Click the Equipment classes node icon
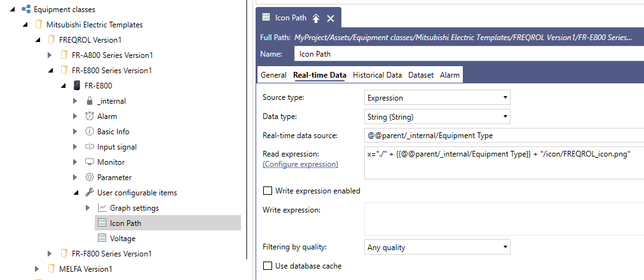 26,9
